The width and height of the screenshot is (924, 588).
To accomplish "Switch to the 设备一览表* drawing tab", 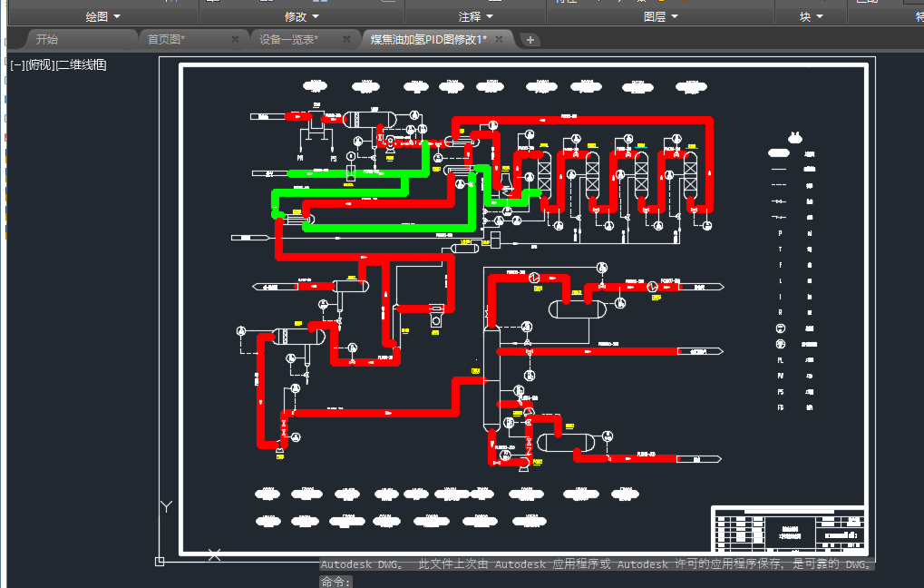I will 288,40.
